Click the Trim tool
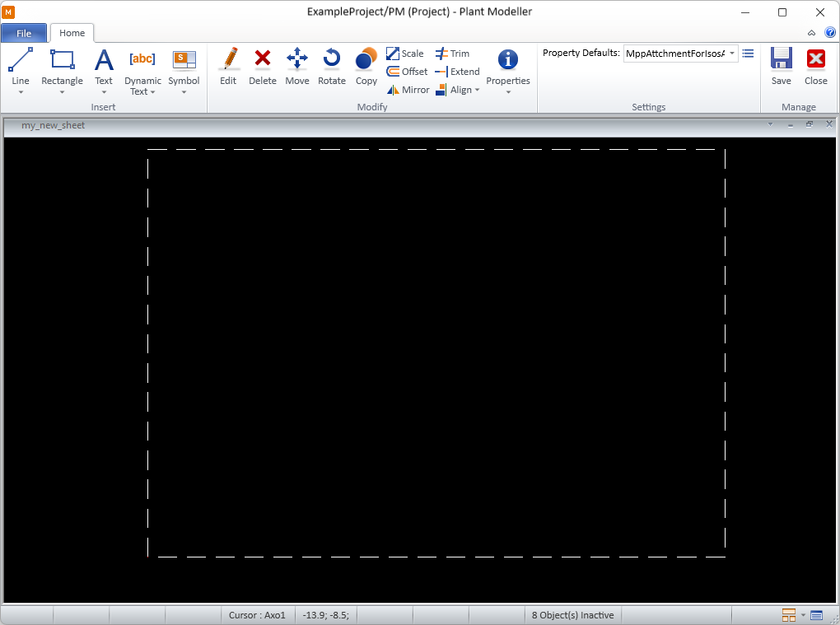The width and height of the screenshot is (840, 625). coord(452,54)
